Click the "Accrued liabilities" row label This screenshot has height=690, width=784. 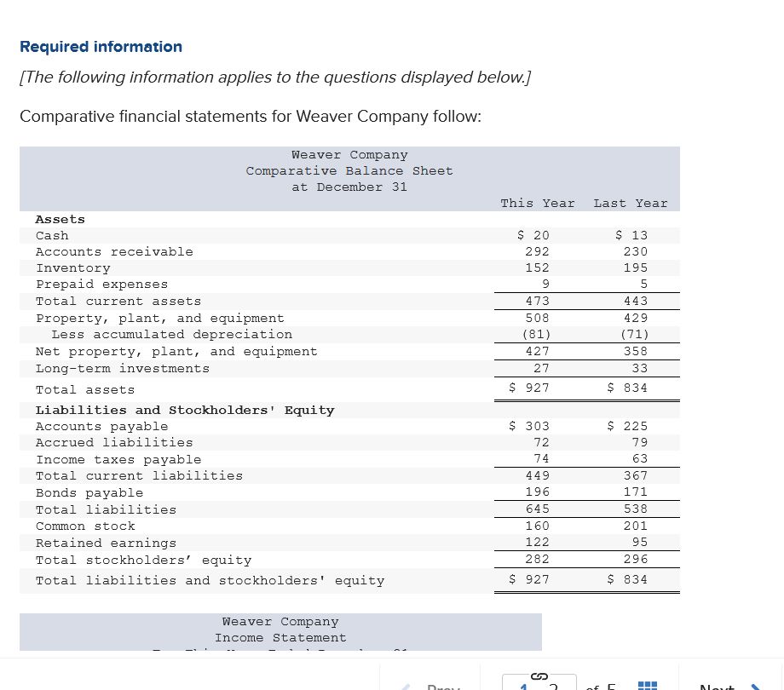click(114, 443)
